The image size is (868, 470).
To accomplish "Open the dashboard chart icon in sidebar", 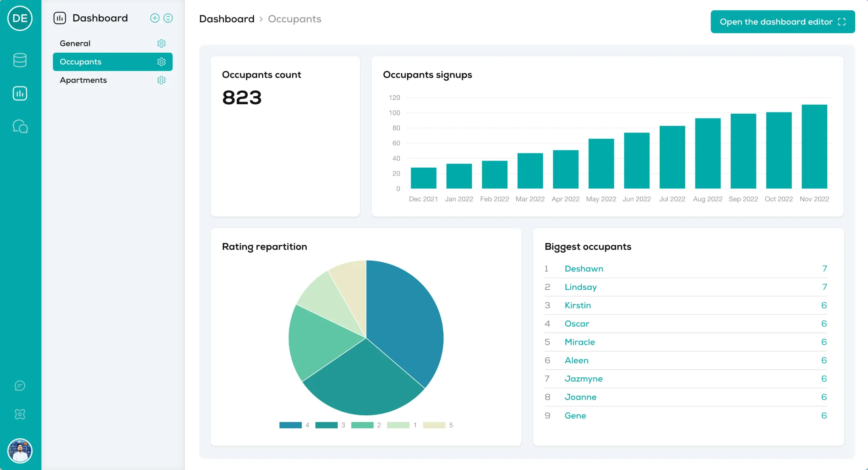I will pos(20,94).
